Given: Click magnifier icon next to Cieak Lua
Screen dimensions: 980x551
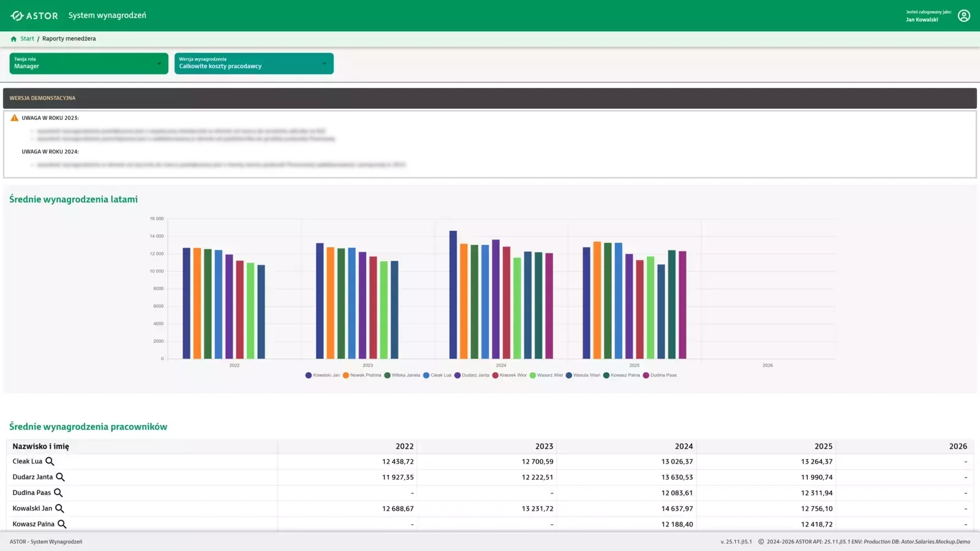Looking at the screenshot, I should (50, 462).
